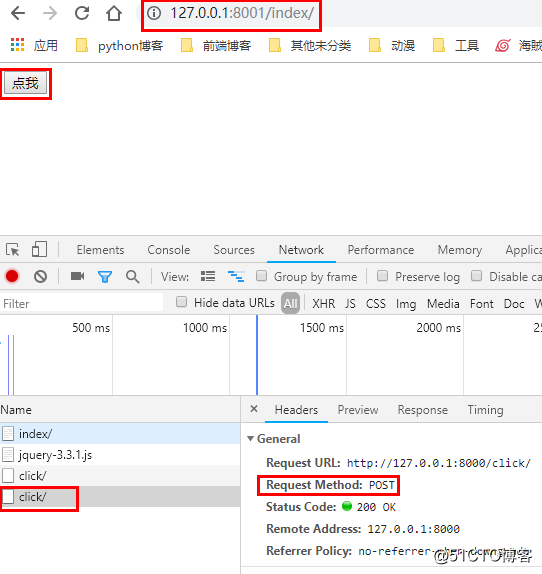
Task: Open the Memory tab
Action: [460, 250]
